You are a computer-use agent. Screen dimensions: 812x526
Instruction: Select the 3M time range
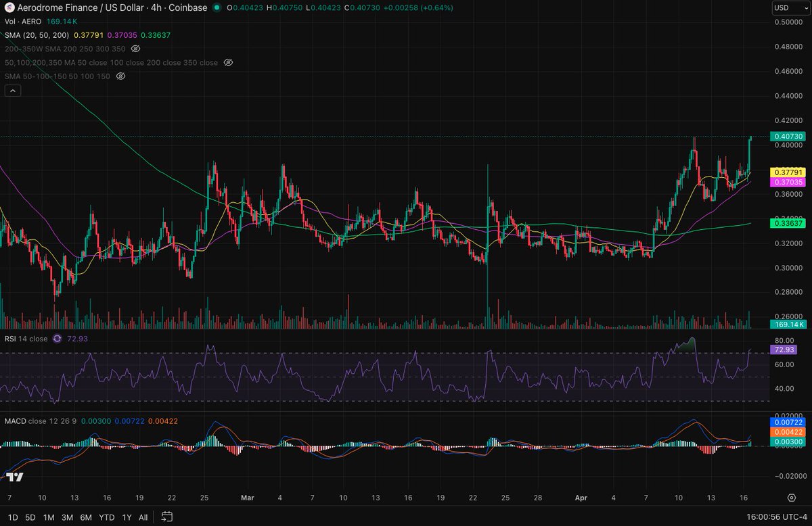(67, 517)
